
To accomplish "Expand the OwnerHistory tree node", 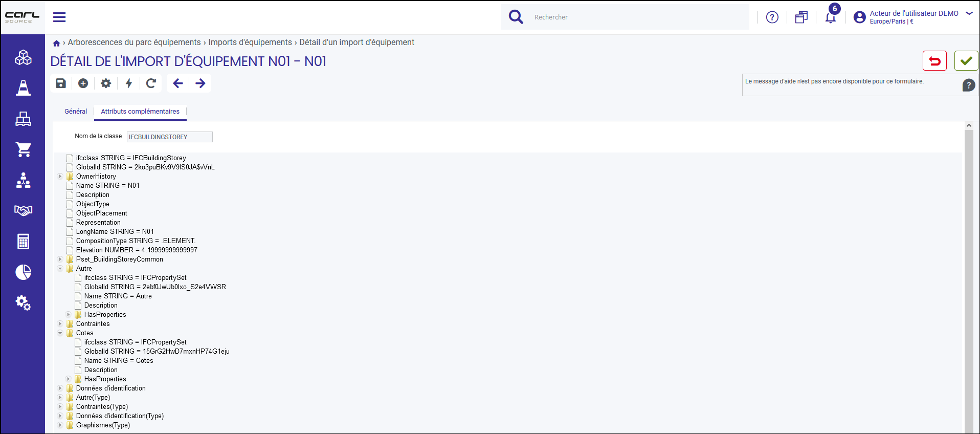I will [60, 177].
